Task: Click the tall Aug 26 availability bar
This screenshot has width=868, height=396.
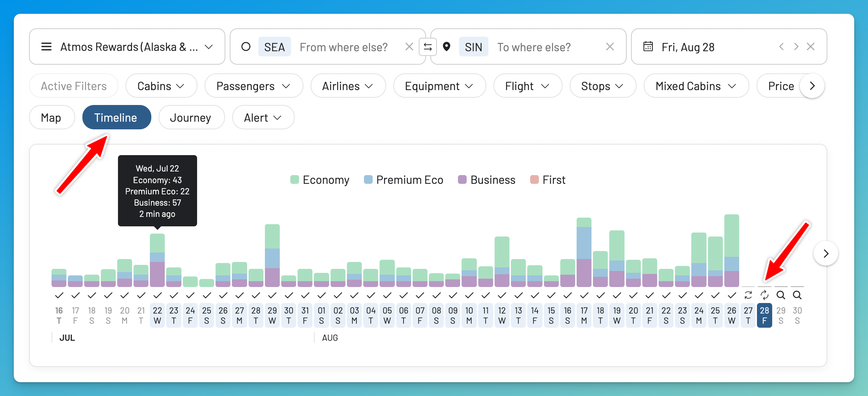Action: click(x=732, y=251)
